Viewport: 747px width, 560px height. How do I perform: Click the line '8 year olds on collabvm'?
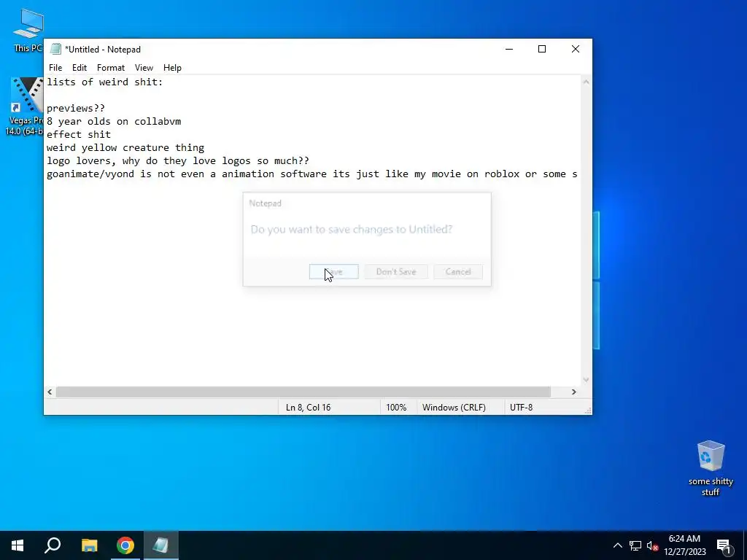click(x=114, y=122)
